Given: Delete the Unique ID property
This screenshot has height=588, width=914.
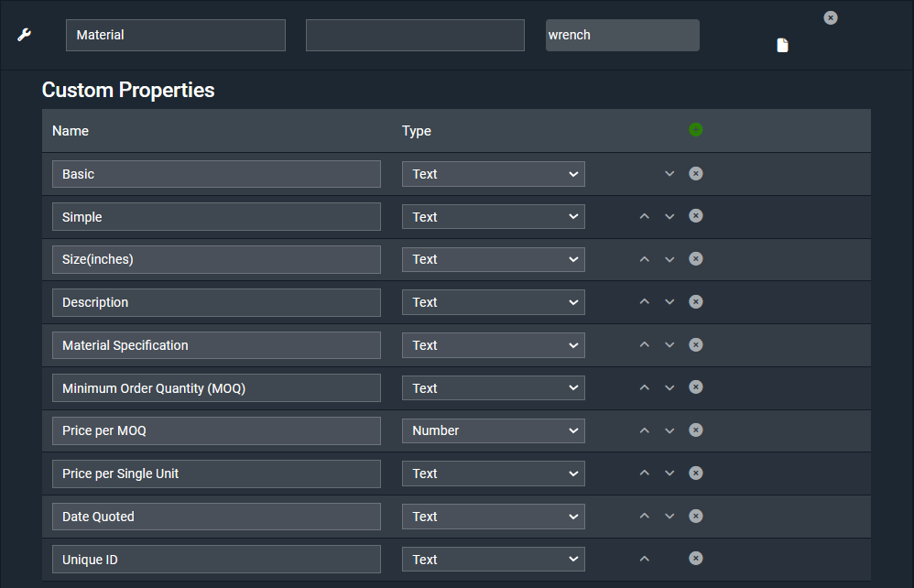Looking at the screenshot, I should pos(695,559).
